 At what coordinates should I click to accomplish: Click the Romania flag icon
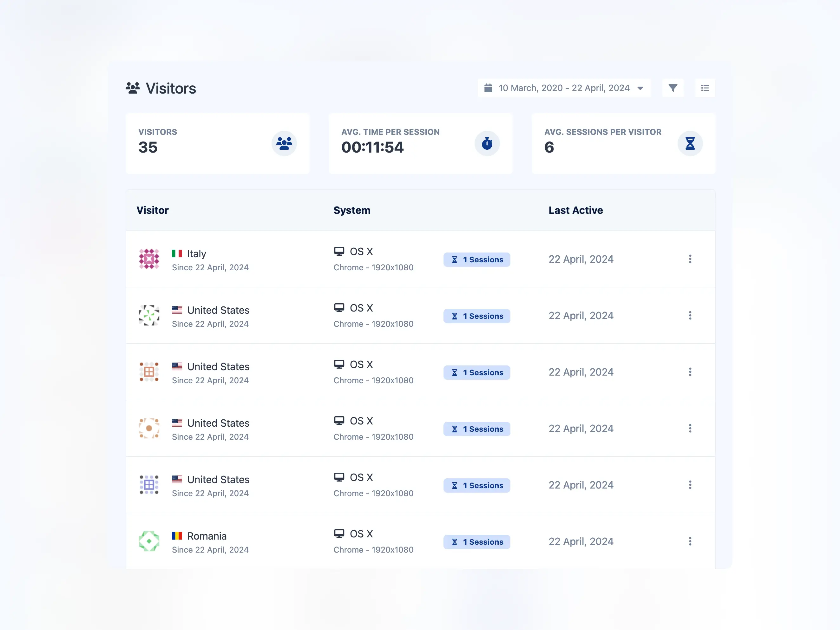[177, 536]
